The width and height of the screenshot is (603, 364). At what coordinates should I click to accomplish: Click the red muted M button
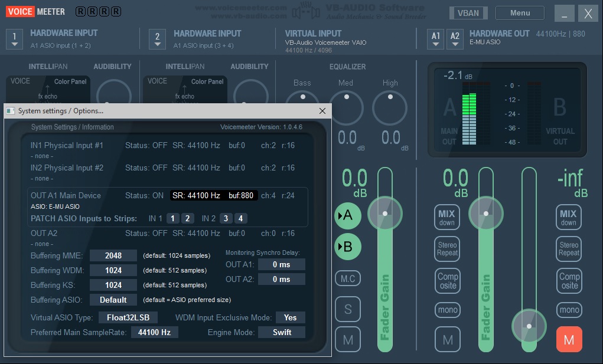point(569,339)
